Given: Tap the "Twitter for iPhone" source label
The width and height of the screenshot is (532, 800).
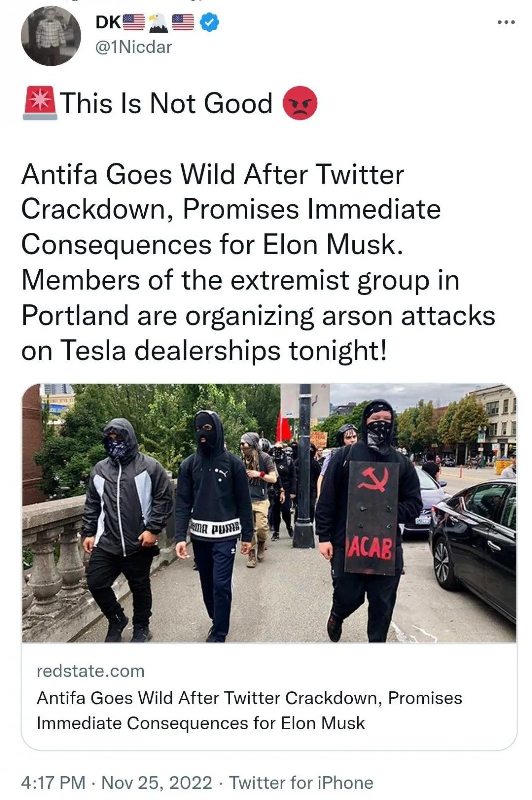Looking at the screenshot, I should click(301, 782).
